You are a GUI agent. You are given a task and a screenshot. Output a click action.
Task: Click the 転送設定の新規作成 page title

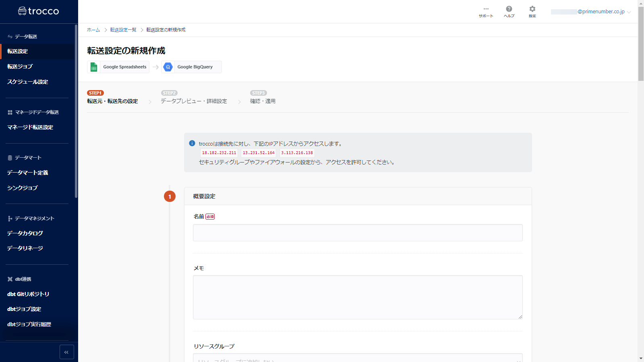click(126, 51)
